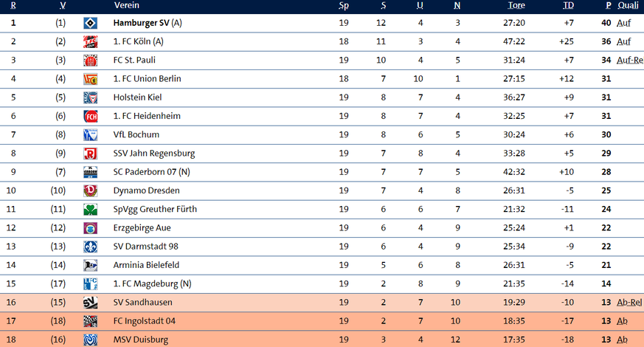This screenshot has width=644, height=347.
Task: Click the Auf-Rel qualification link for St. Pauli
Action: pyautogui.click(x=629, y=60)
